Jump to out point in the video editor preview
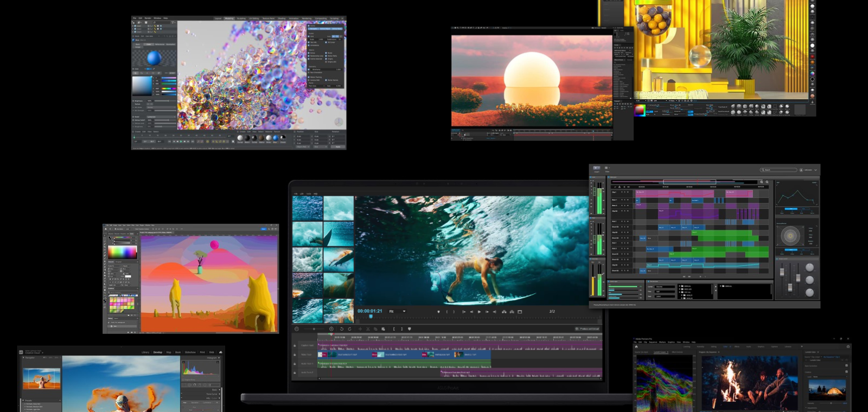The image size is (868, 412). 495,312
